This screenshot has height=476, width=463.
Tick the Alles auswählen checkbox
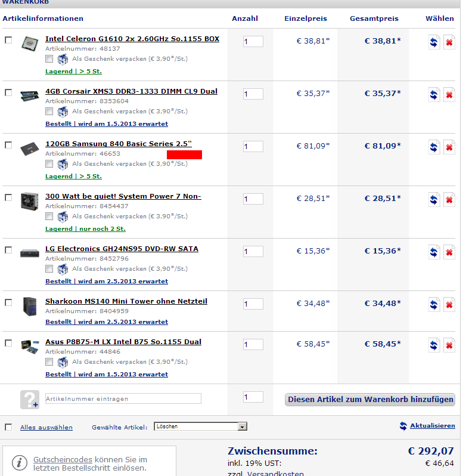click(x=8, y=428)
